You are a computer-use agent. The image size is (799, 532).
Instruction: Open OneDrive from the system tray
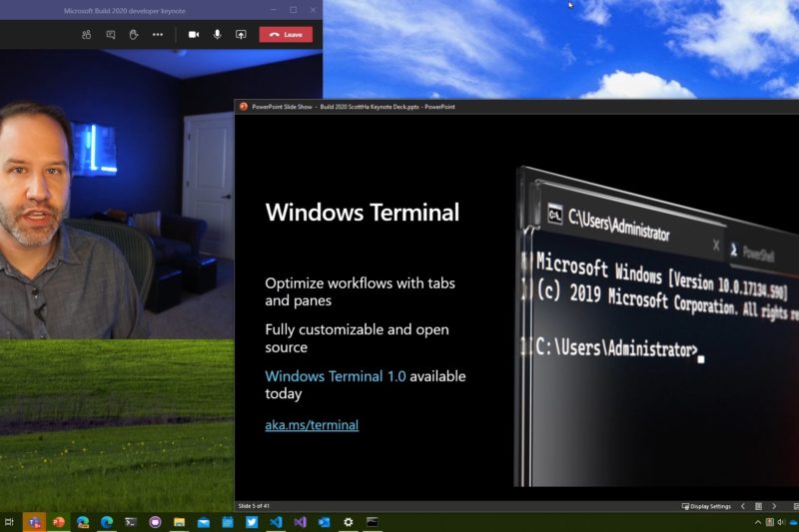794,522
